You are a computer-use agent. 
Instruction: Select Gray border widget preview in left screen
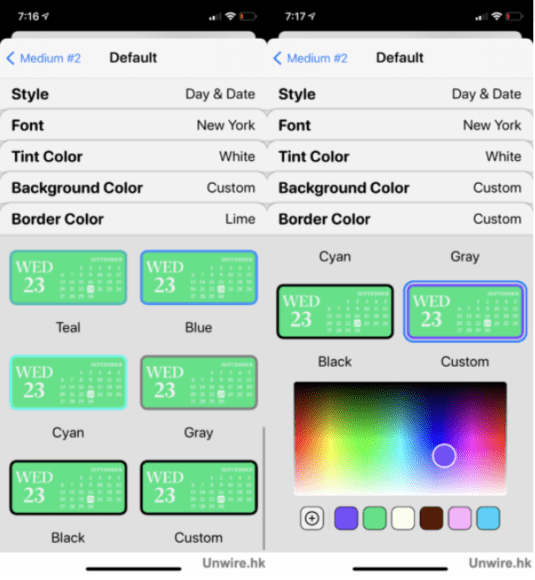(x=199, y=382)
